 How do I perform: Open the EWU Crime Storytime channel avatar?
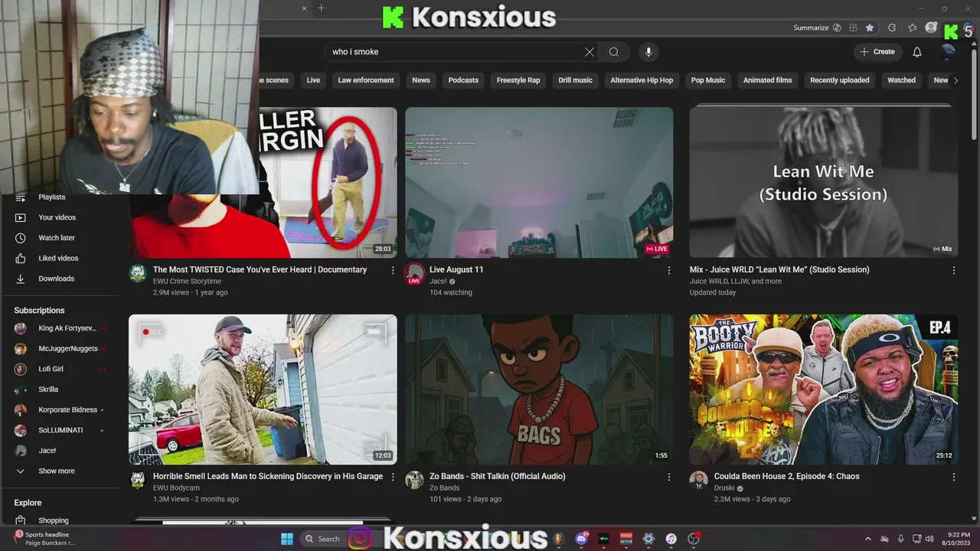point(138,273)
